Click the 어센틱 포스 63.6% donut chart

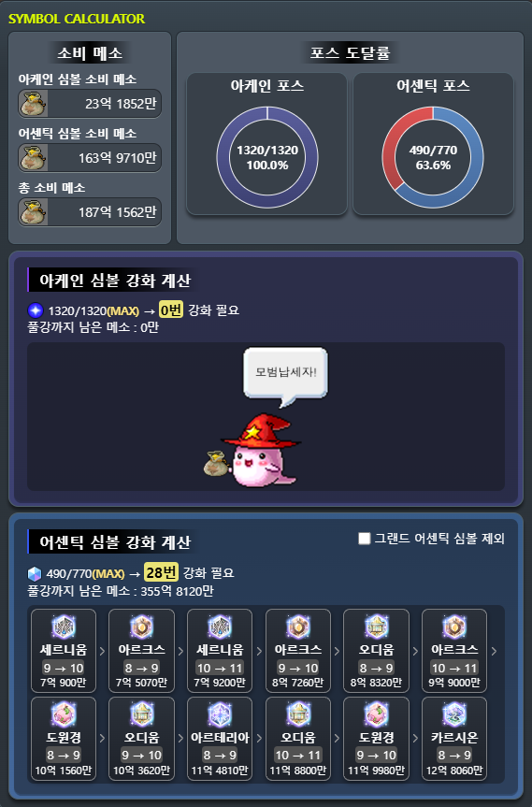click(x=433, y=157)
